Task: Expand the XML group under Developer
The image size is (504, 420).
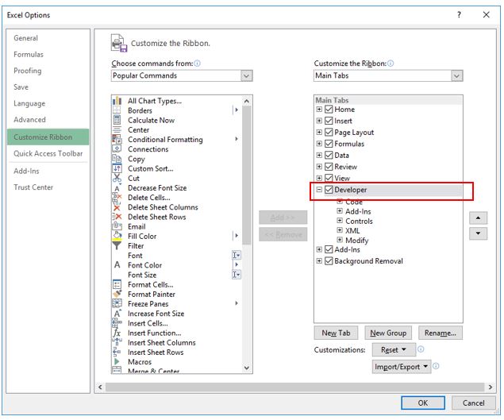Action: pyautogui.click(x=340, y=230)
